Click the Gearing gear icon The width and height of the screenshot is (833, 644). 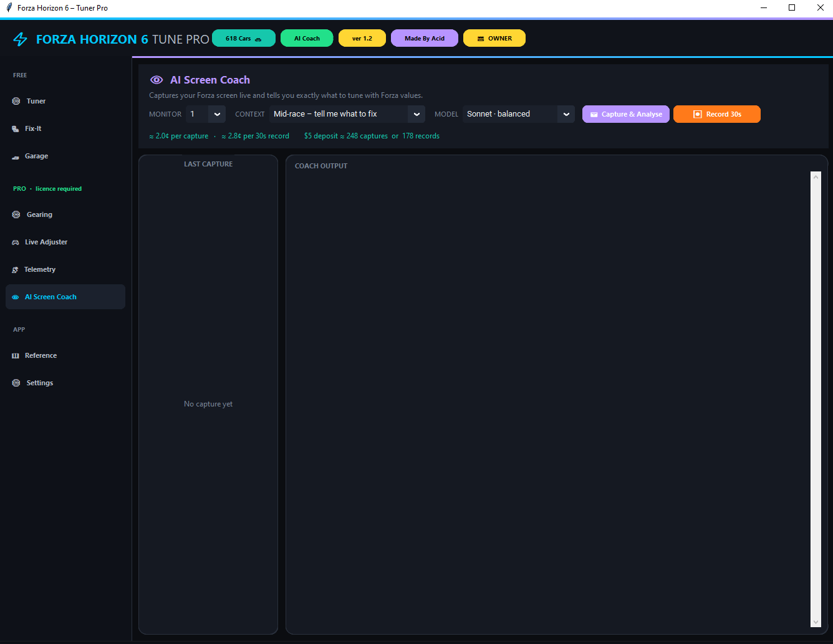(x=16, y=214)
